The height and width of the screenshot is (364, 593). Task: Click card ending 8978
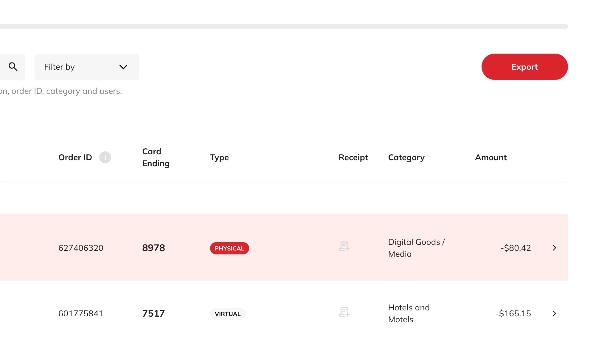coord(153,248)
